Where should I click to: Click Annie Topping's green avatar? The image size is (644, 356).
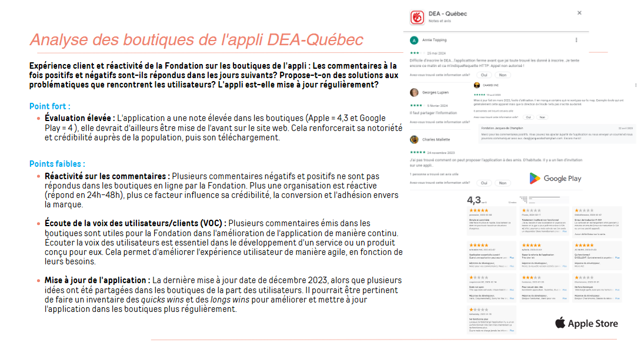point(415,40)
